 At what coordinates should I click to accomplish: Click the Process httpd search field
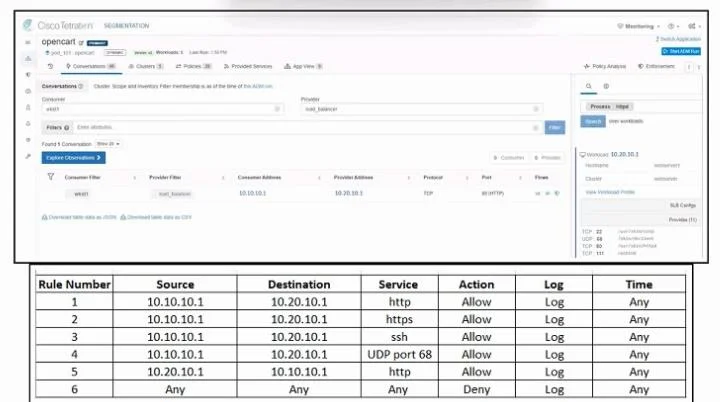tap(641, 107)
